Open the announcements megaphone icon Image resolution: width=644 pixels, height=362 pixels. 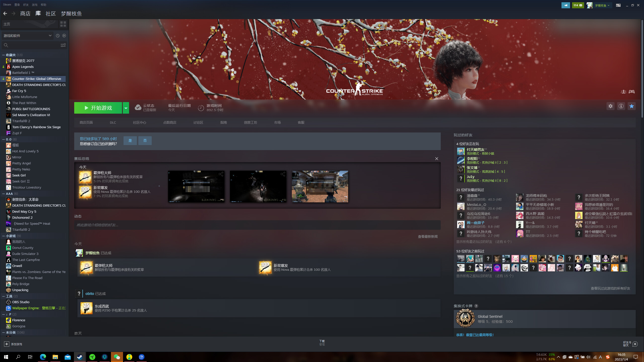coord(566,5)
